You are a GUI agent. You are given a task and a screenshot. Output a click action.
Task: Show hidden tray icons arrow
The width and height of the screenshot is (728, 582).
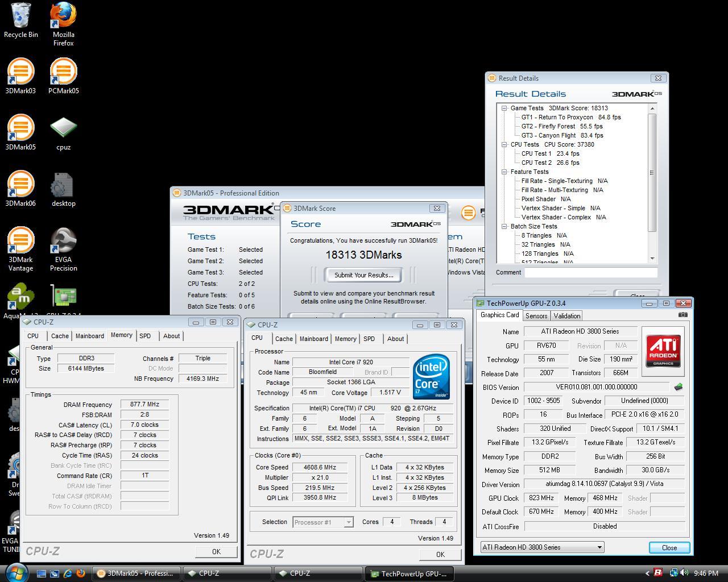click(x=647, y=573)
